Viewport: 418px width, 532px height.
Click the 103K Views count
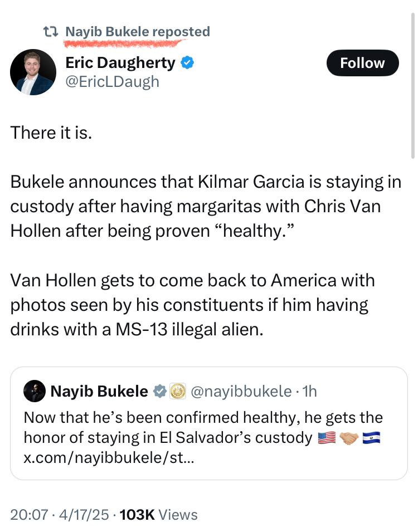[158, 515]
